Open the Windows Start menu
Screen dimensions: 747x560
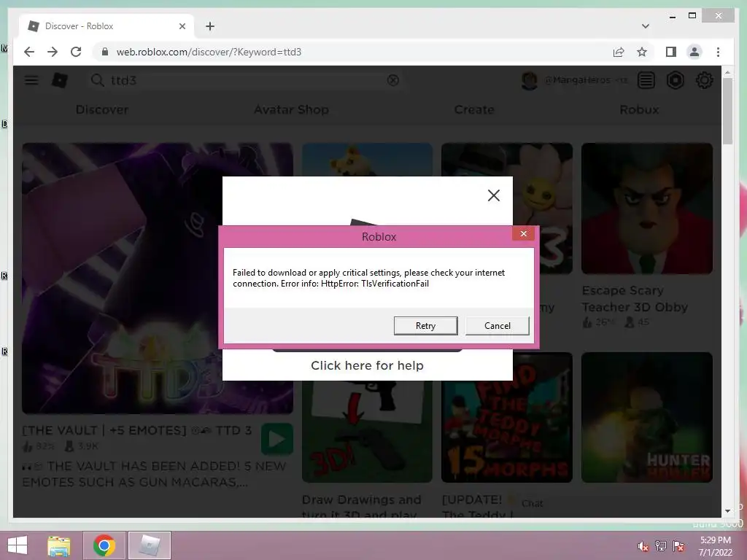18,545
